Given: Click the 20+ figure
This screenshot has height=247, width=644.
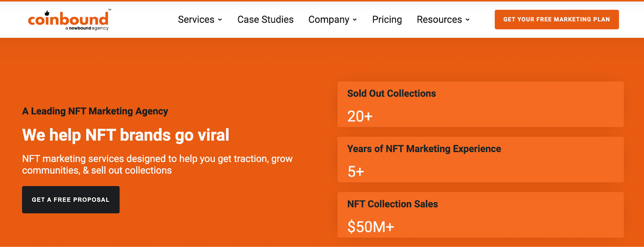Looking at the screenshot, I should click(x=360, y=116).
